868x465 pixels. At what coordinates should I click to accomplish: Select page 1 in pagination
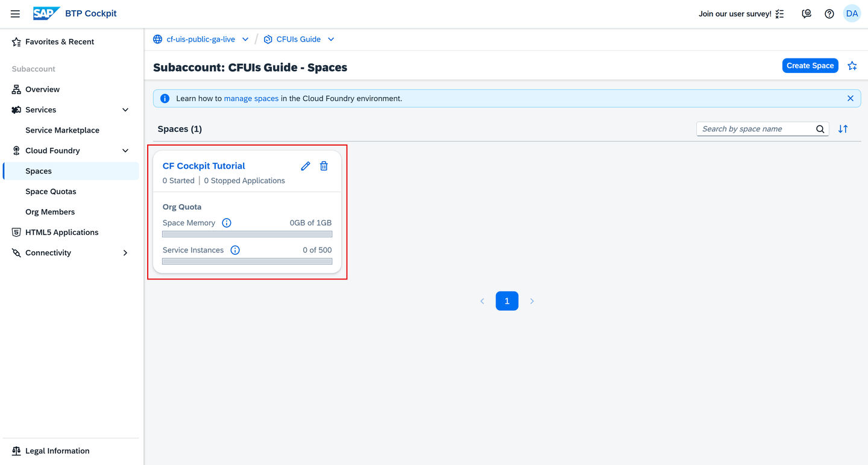[x=507, y=301]
